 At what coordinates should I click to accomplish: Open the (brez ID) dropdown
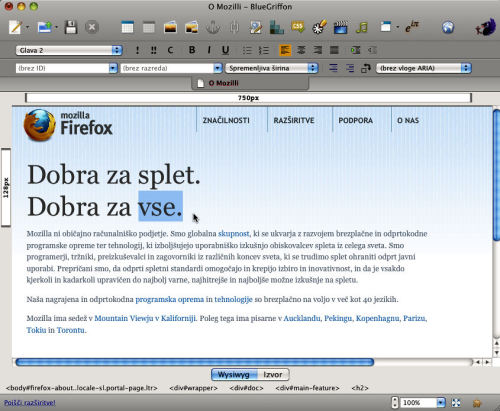click(x=66, y=68)
